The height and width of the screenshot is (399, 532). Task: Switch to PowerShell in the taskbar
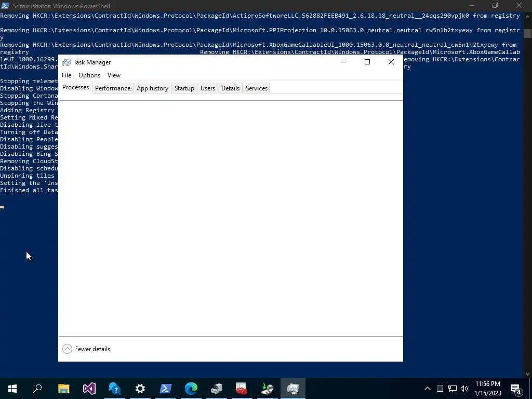tap(166, 389)
